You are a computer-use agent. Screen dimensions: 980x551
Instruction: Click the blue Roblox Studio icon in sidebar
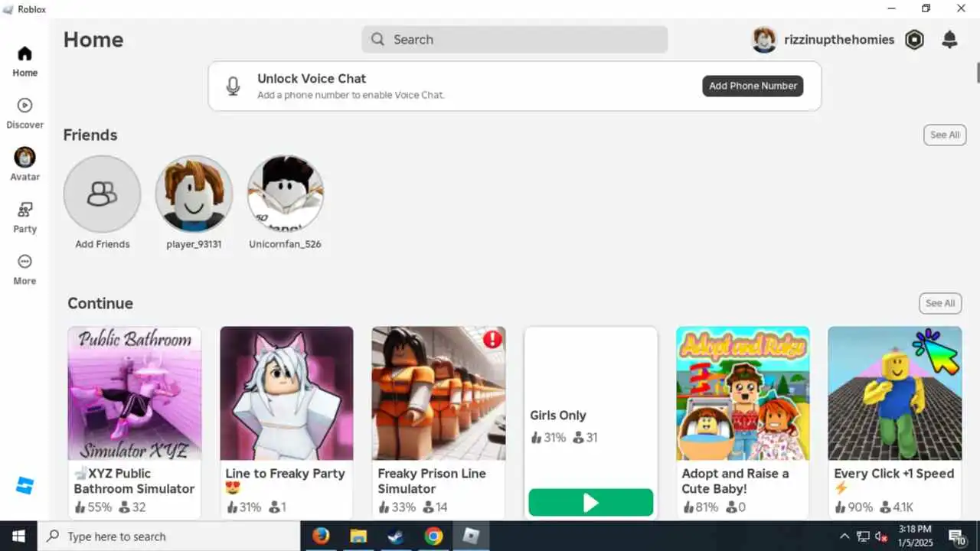(24, 485)
